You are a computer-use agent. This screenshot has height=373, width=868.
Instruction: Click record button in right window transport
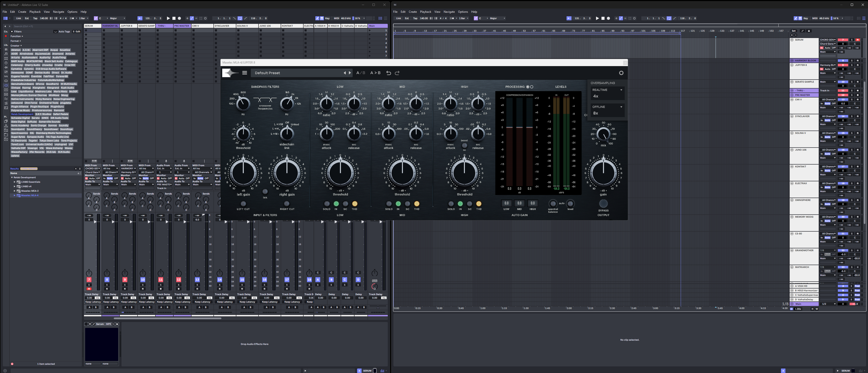point(608,19)
